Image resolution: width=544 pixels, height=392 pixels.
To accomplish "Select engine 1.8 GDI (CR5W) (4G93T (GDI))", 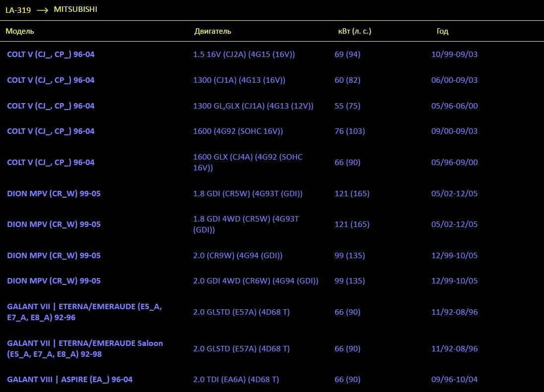I will click(x=248, y=193).
